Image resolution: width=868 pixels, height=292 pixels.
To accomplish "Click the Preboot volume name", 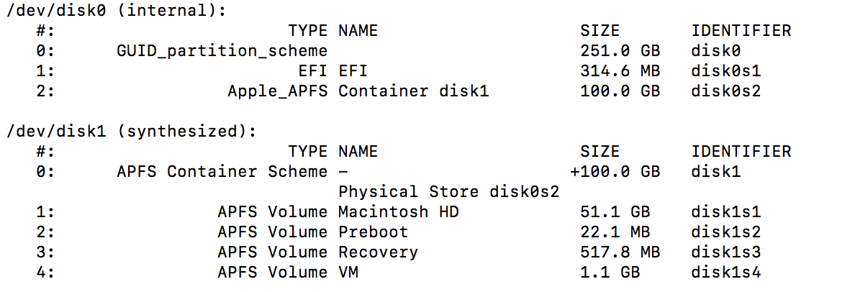I will click(373, 232).
